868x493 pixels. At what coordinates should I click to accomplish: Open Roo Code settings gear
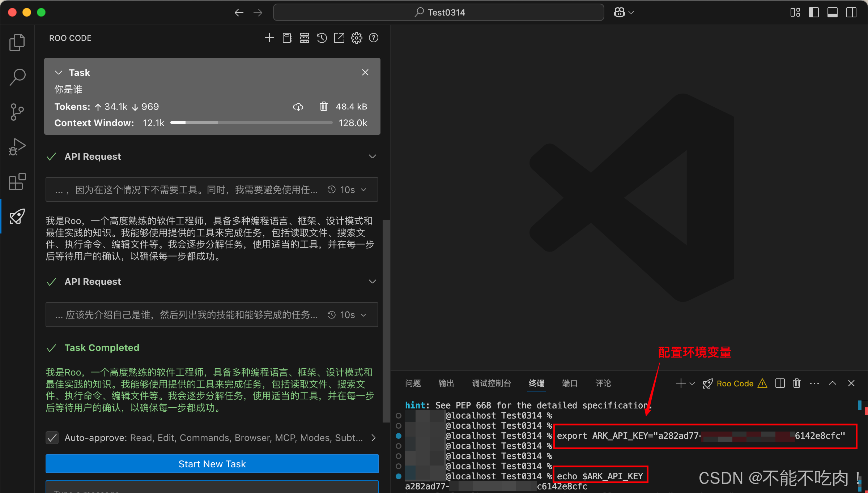tap(356, 38)
